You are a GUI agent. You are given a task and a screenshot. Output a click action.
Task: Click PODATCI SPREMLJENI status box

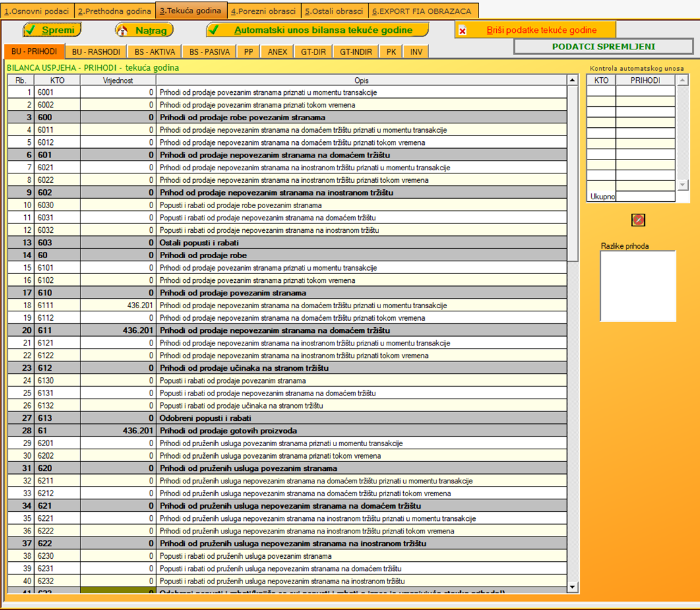pyautogui.click(x=603, y=46)
